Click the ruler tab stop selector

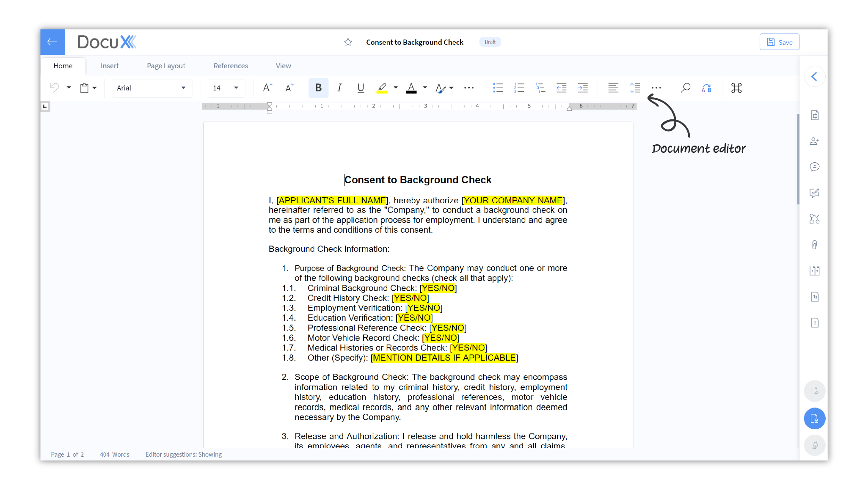(x=45, y=106)
